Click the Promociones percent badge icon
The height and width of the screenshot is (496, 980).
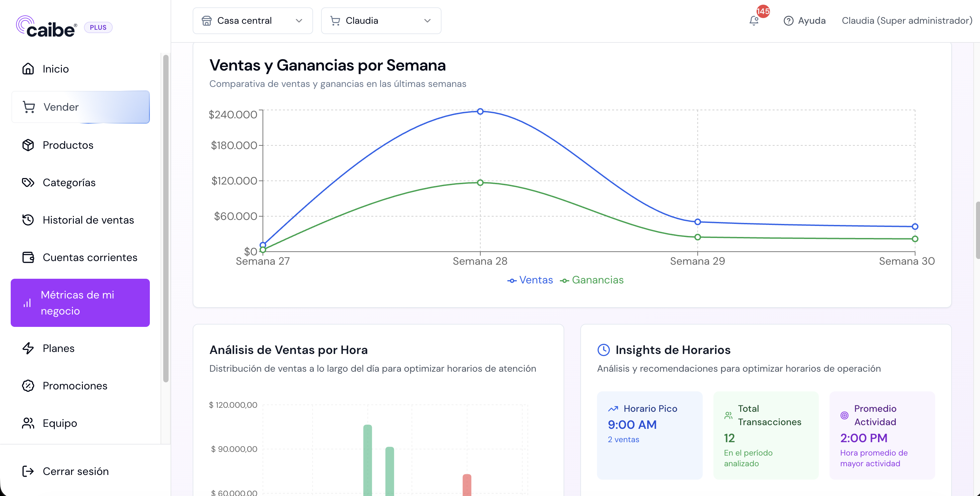click(x=28, y=385)
